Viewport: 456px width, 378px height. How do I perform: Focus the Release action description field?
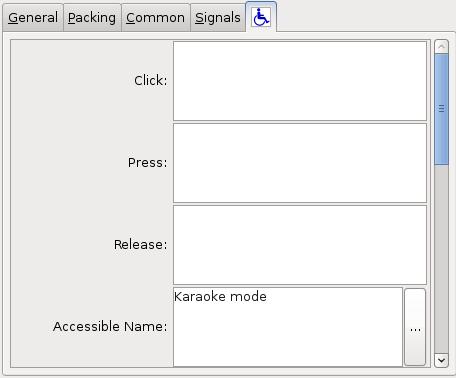point(300,245)
